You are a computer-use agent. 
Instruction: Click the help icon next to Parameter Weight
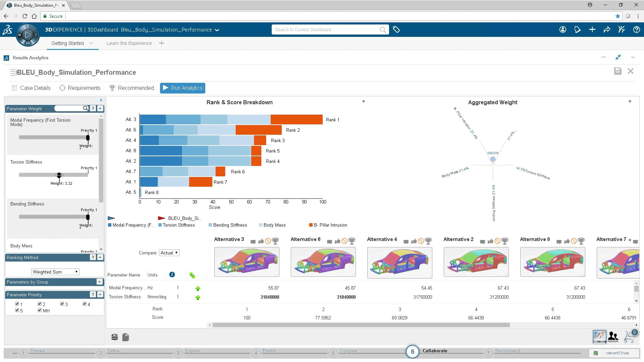point(93,108)
